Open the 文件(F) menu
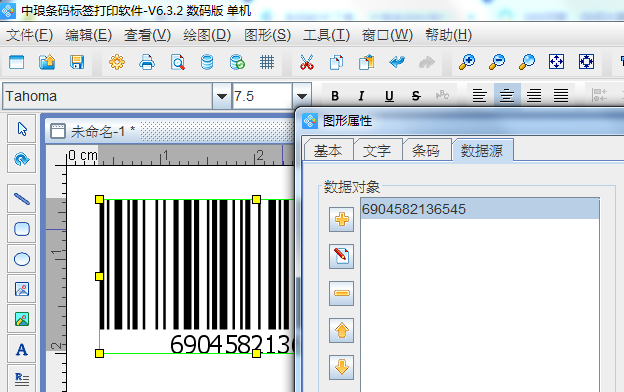This screenshot has width=624, height=392. coord(29,35)
